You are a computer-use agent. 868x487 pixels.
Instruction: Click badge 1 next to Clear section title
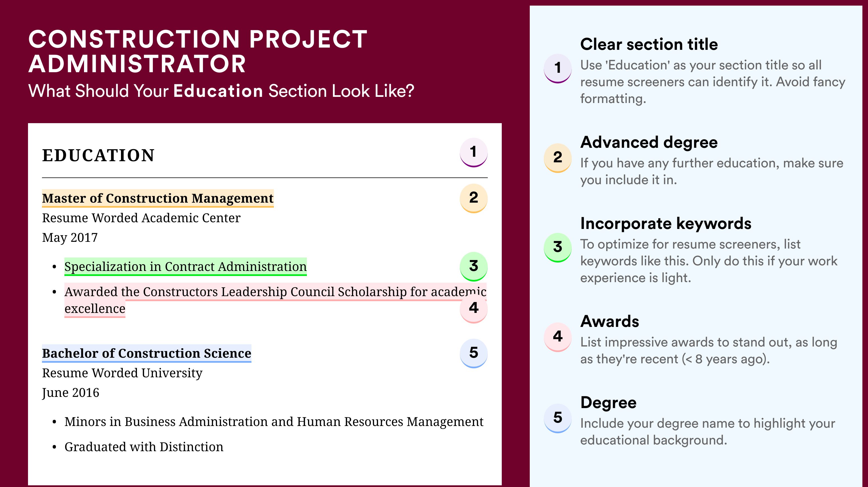coord(558,68)
